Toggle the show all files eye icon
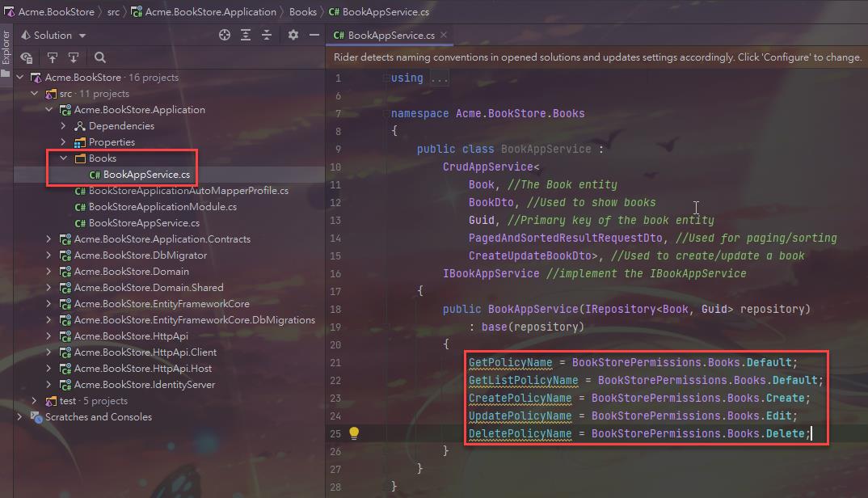 pos(27,57)
